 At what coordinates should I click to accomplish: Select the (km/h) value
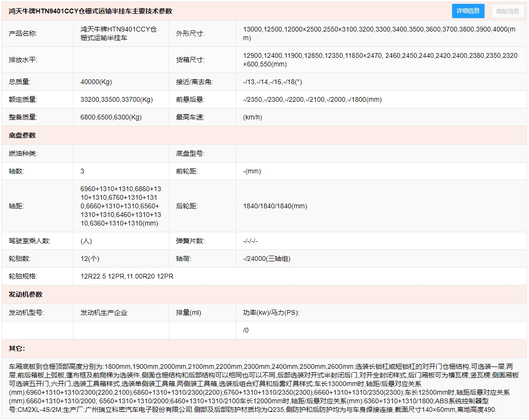point(252,117)
